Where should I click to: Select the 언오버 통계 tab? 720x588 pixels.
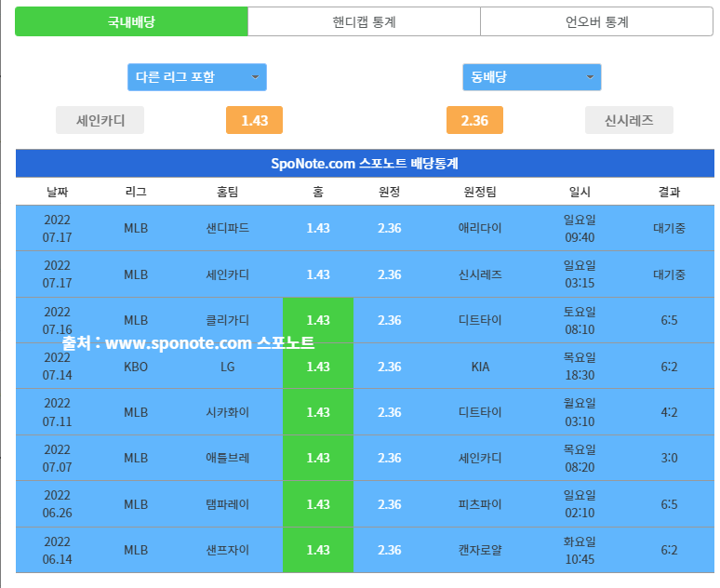click(596, 21)
